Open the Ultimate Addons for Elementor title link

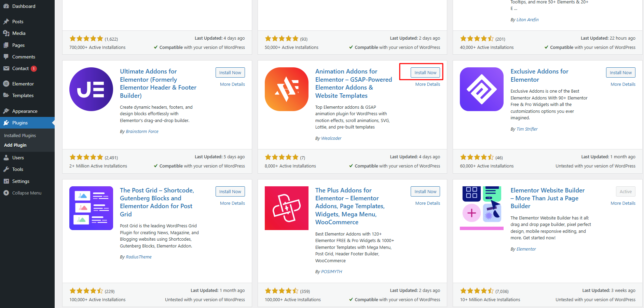point(158,83)
